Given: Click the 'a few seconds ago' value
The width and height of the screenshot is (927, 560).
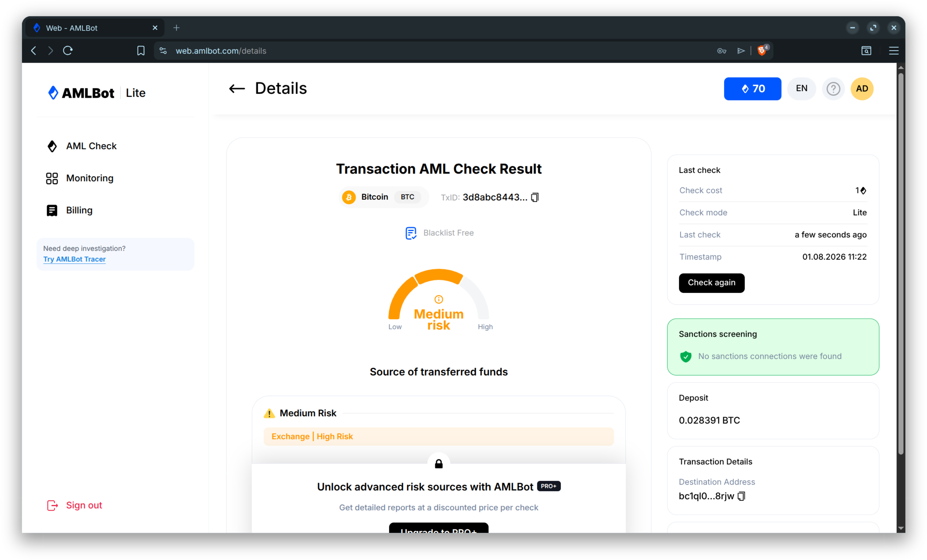Looking at the screenshot, I should click(x=830, y=235).
